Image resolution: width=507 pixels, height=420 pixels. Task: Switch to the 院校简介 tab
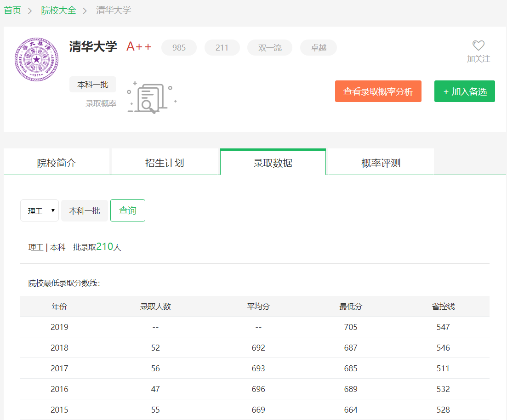coord(57,163)
